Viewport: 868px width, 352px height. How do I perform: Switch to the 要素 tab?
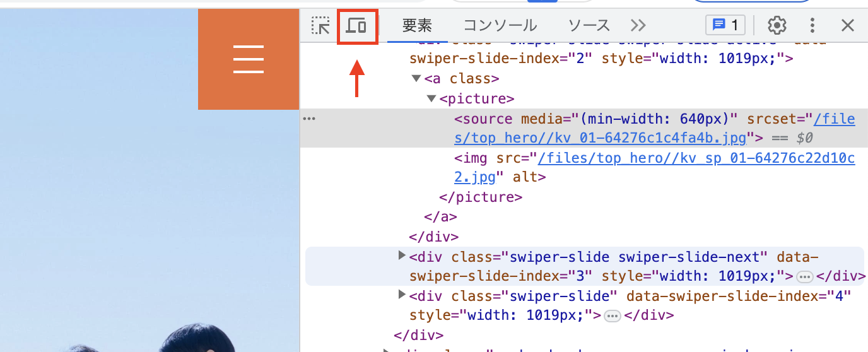[x=417, y=26]
